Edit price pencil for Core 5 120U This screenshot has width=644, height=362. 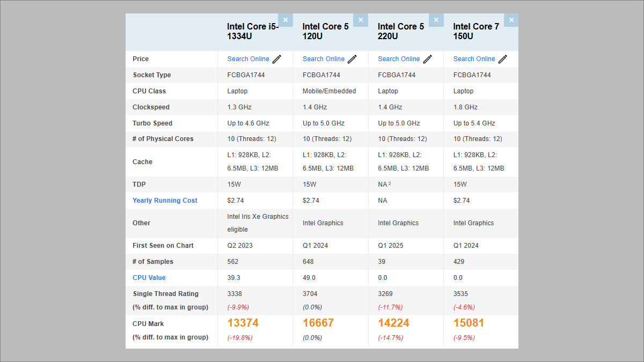pyautogui.click(x=352, y=59)
